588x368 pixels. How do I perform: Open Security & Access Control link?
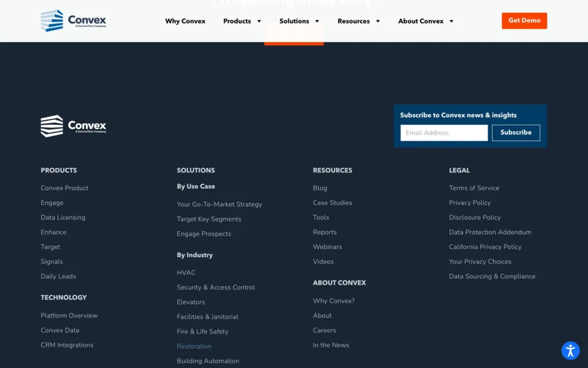pos(216,287)
